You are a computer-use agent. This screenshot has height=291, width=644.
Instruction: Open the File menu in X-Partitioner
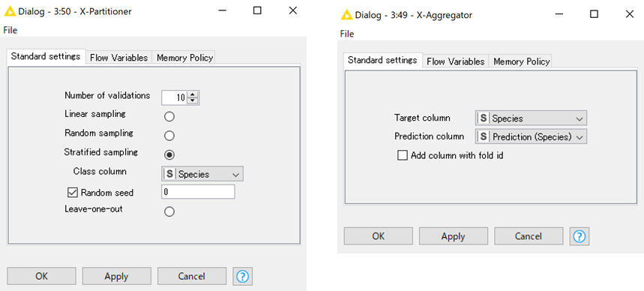coord(10,30)
